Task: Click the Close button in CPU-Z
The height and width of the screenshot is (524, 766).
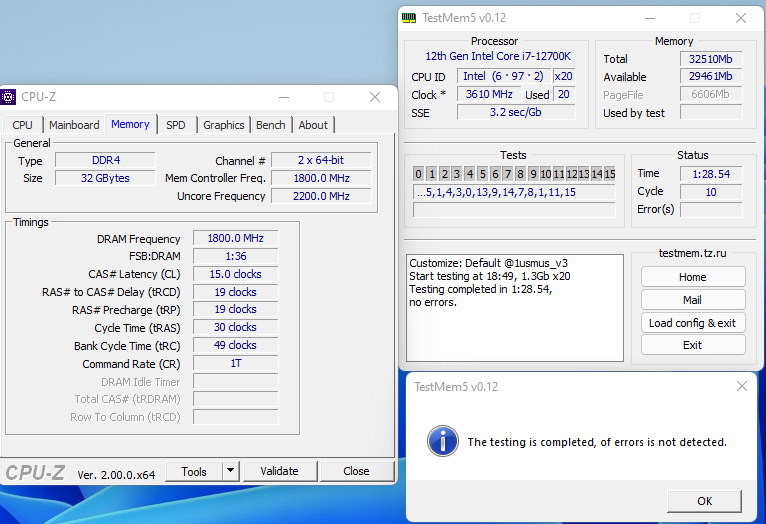Action: [356, 471]
